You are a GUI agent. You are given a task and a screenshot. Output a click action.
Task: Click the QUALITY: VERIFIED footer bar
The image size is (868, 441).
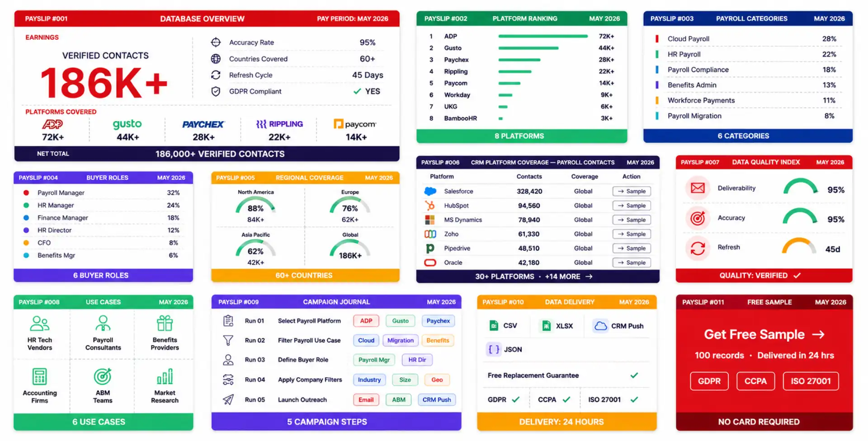[764, 276]
